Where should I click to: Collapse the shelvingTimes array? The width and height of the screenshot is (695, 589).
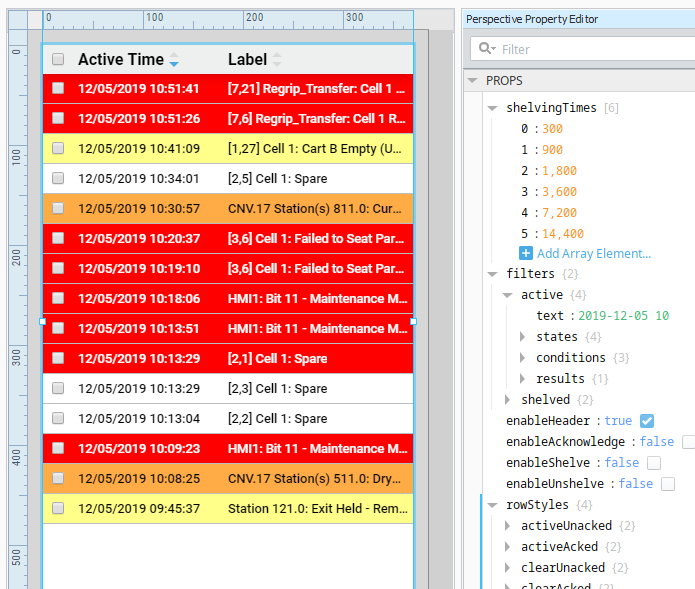coord(492,108)
